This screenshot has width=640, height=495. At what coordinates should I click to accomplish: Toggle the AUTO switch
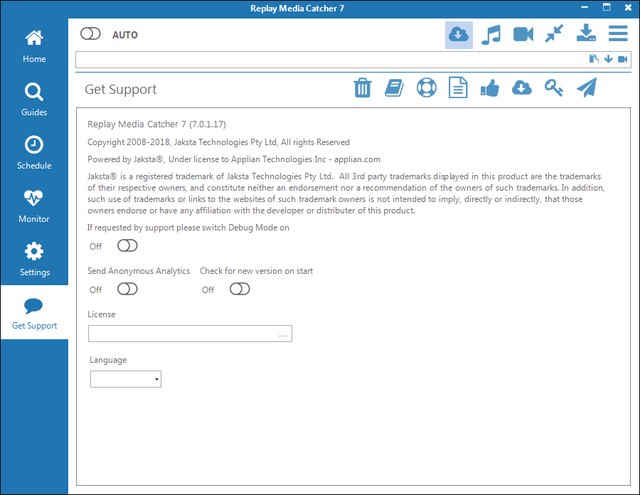pyautogui.click(x=91, y=34)
